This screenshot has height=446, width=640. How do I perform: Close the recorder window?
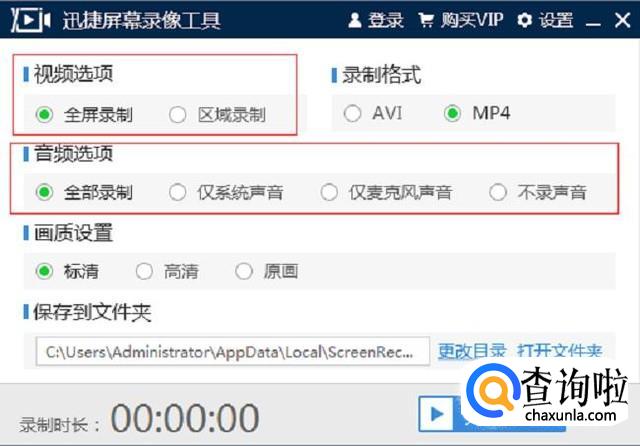(622, 20)
